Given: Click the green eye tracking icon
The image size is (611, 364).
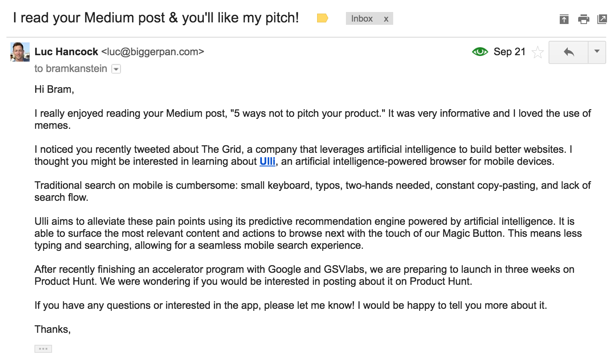Looking at the screenshot, I should tap(480, 52).
